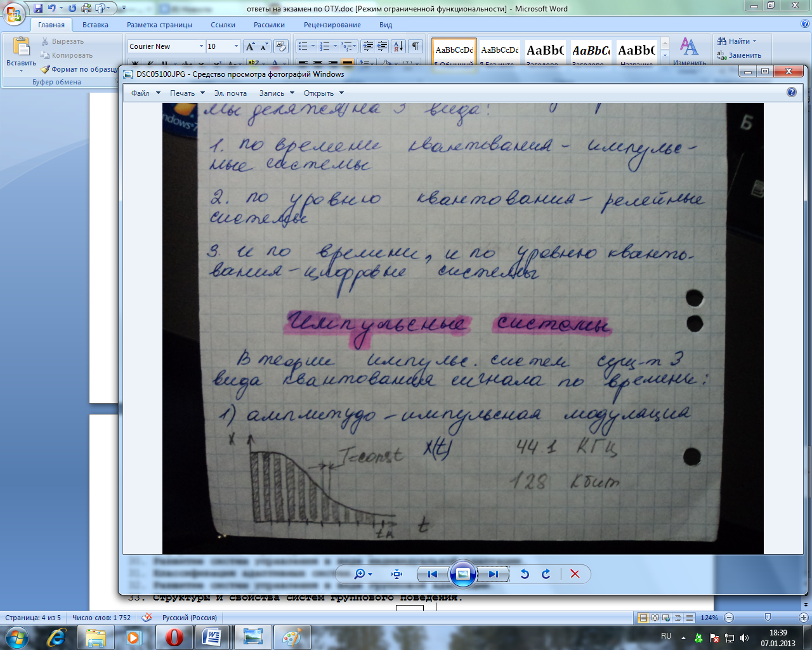Toggle bulleted list in Word ribbon

[303, 46]
